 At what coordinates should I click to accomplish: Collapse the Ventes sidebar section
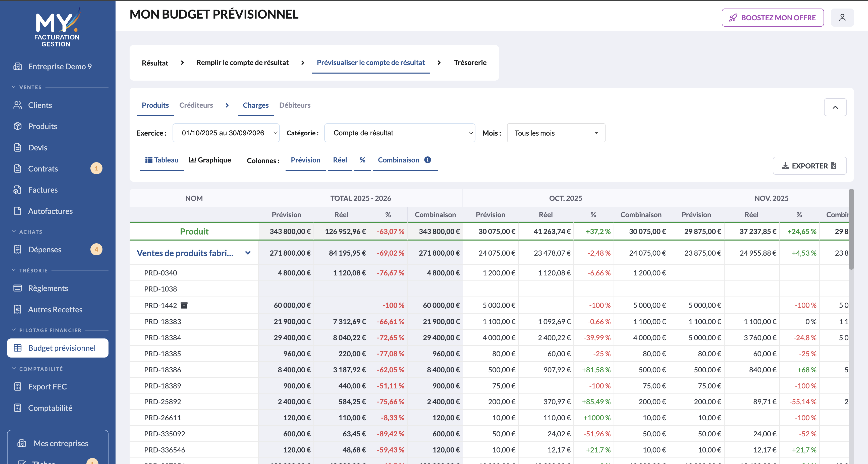click(x=14, y=87)
